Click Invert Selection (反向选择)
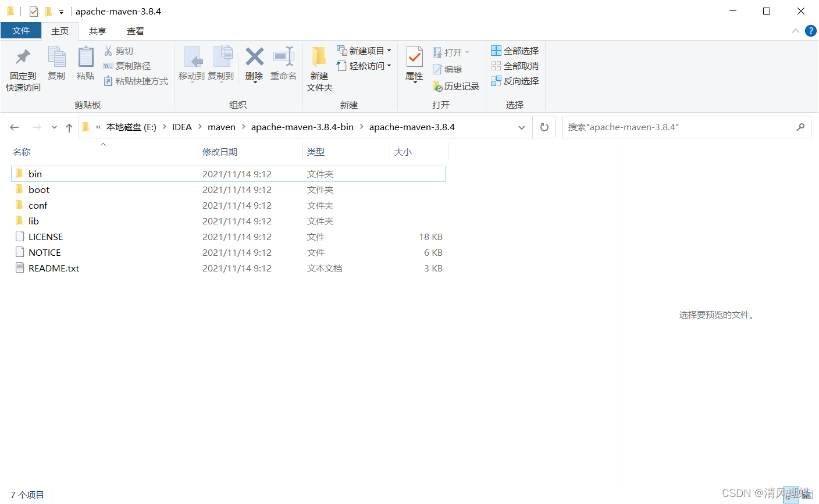 click(515, 81)
